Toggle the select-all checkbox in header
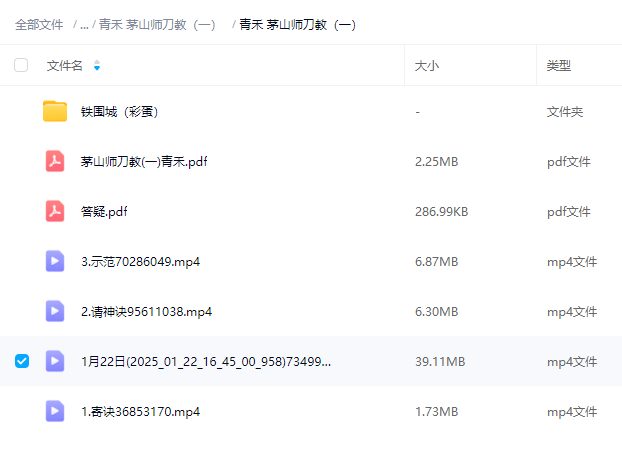This screenshot has width=622, height=475. coord(21,65)
